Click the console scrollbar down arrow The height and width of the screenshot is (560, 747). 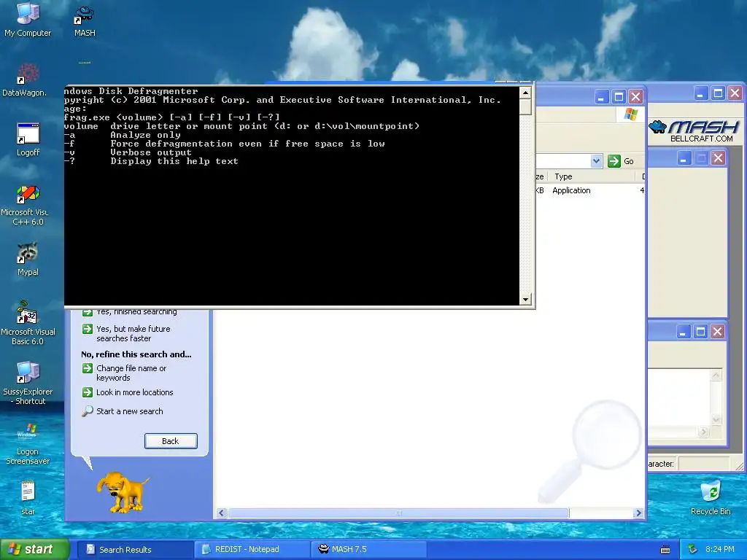point(525,300)
